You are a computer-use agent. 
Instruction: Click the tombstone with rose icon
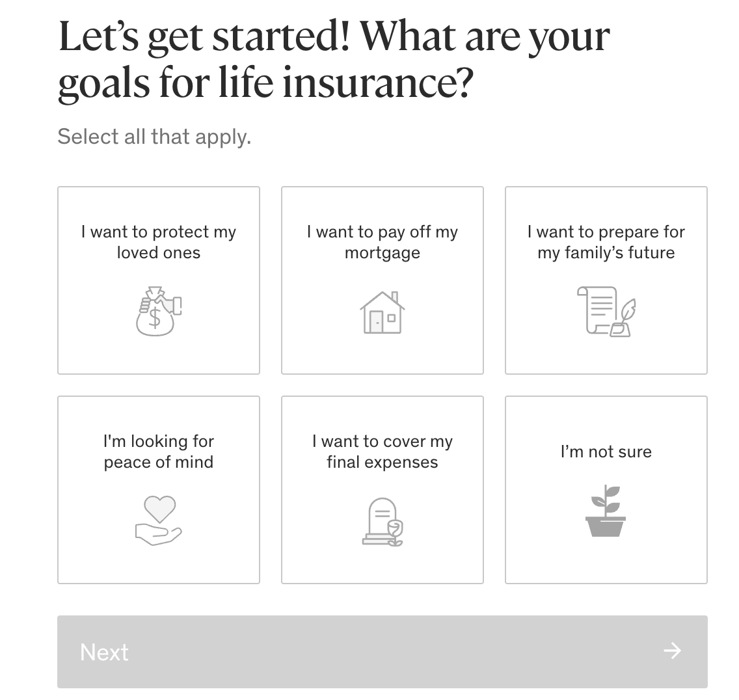pos(383,522)
